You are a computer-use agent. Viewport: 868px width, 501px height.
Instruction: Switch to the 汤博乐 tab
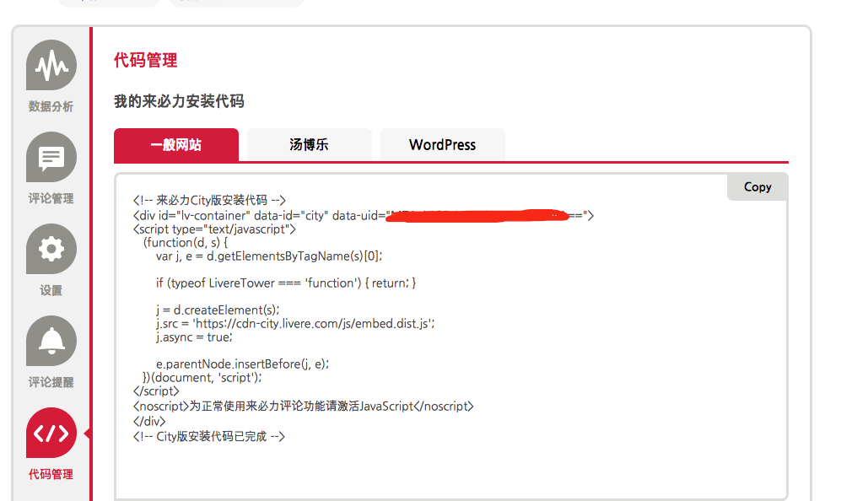click(309, 145)
